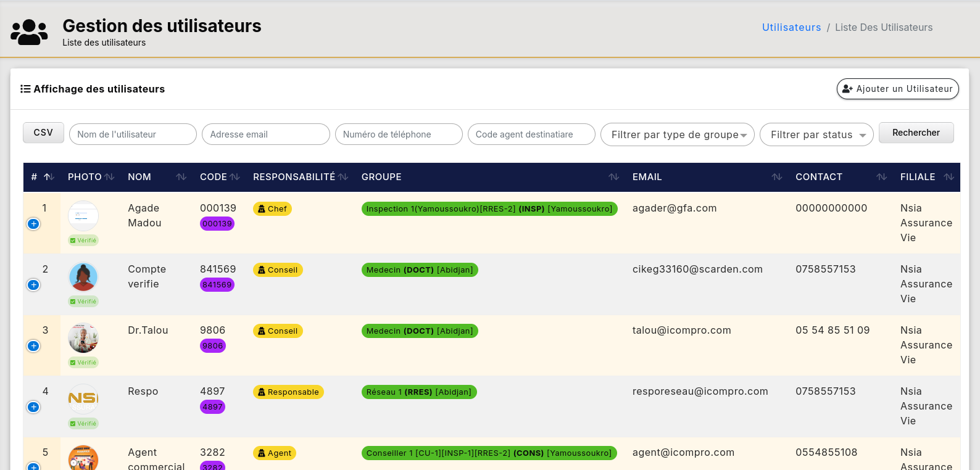This screenshot has height=470, width=980.
Task: Sort by GROUPE column sort icon
Action: pyautogui.click(x=613, y=177)
